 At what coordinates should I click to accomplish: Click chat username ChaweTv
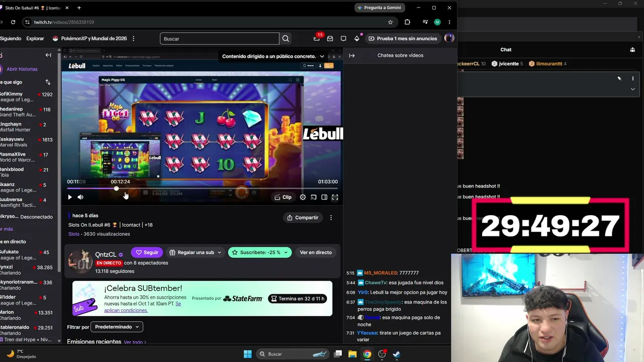coord(376,283)
